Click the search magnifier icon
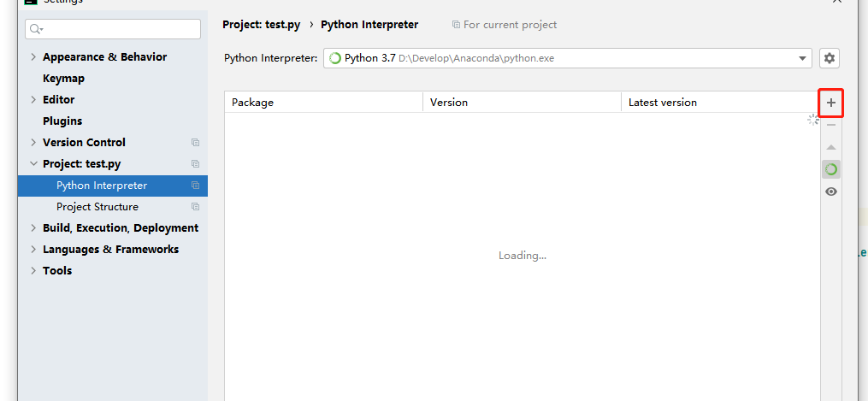 (36, 29)
